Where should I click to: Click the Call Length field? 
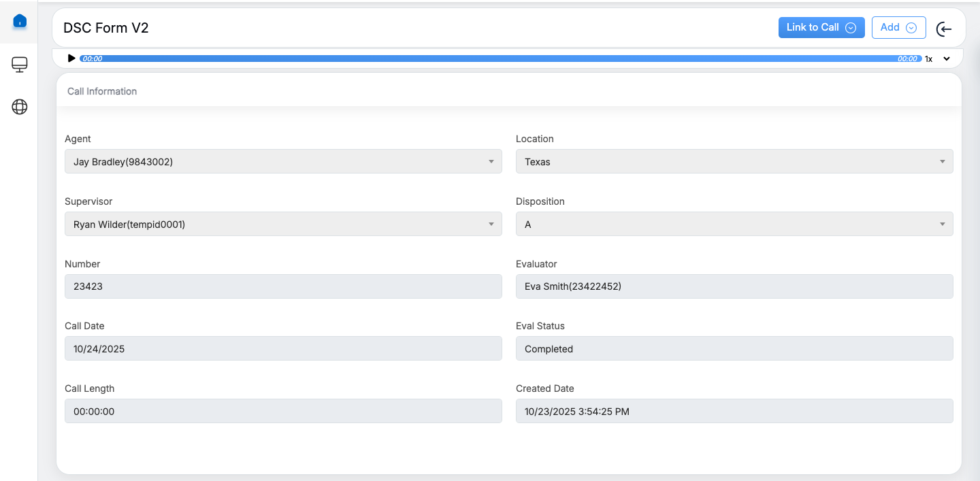click(x=283, y=411)
